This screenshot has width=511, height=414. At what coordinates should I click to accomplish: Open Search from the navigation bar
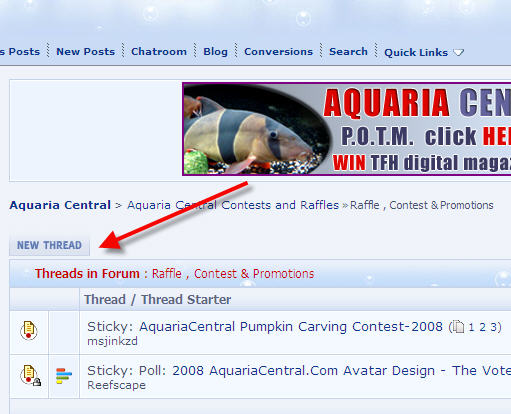[x=348, y=52]
